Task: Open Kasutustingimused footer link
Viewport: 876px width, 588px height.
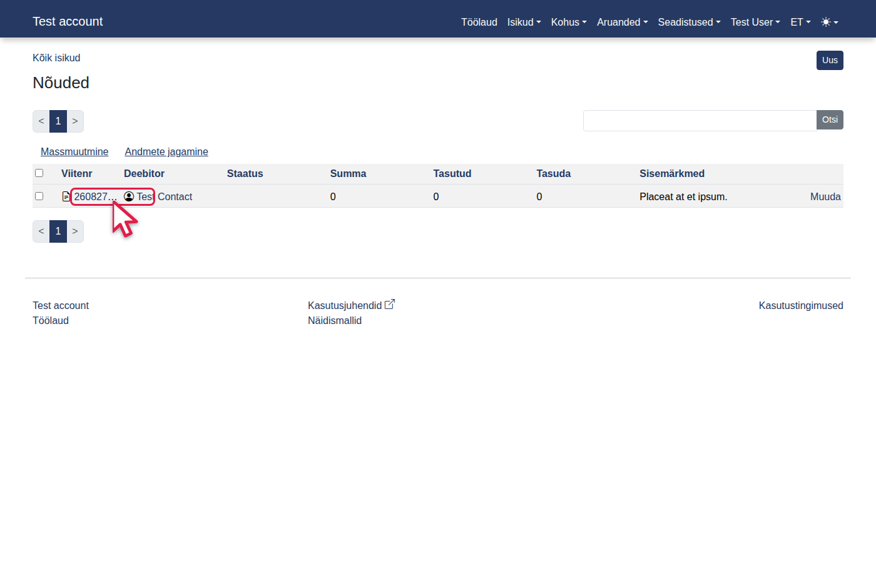Action: [801, 305]
